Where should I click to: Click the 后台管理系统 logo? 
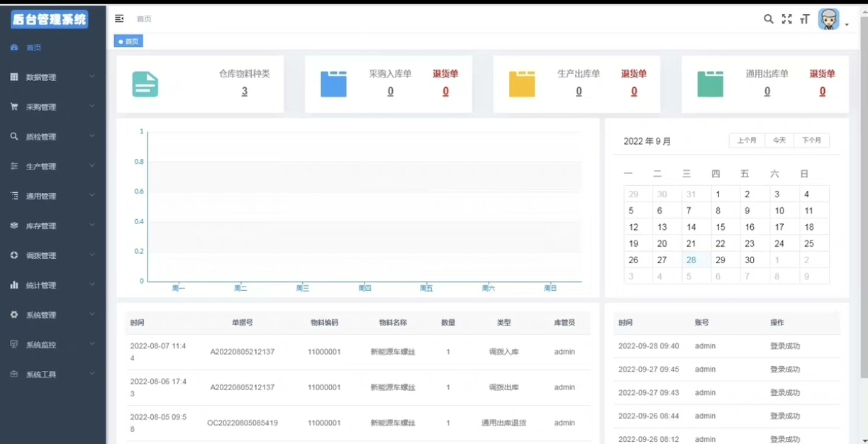click(x=50, y=19)
